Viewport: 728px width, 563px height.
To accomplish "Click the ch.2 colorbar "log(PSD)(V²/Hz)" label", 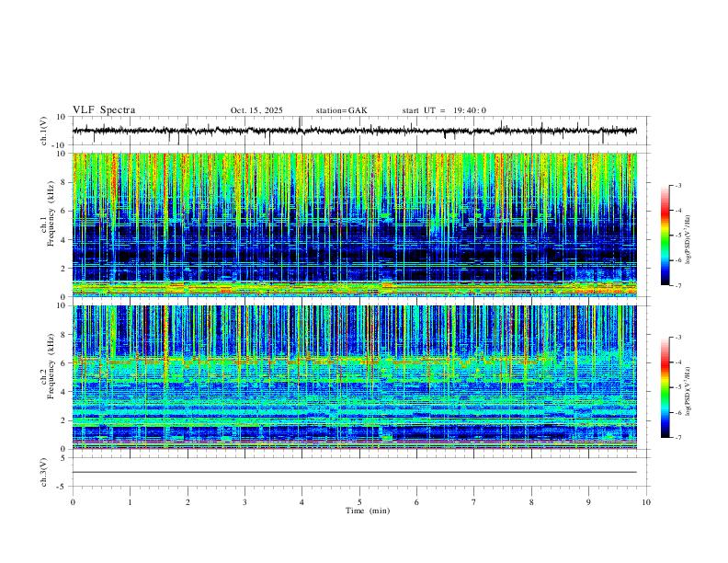I will click(688, 392).
